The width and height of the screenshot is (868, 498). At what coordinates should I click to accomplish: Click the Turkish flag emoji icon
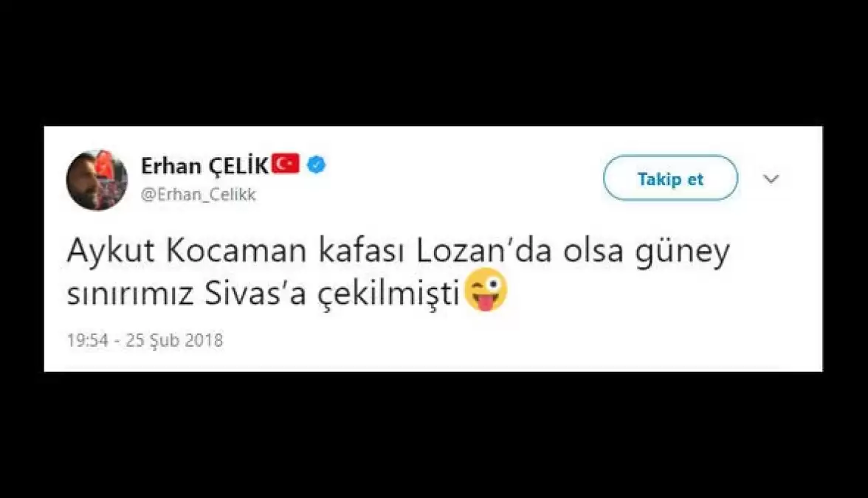(x=286, y=164)
